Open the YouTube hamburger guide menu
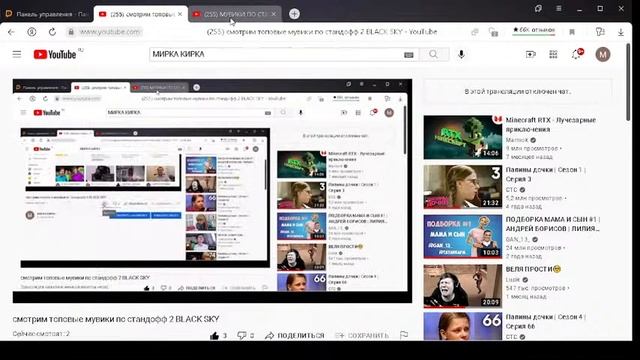This screenshot has width=640, height=360. 17,54
